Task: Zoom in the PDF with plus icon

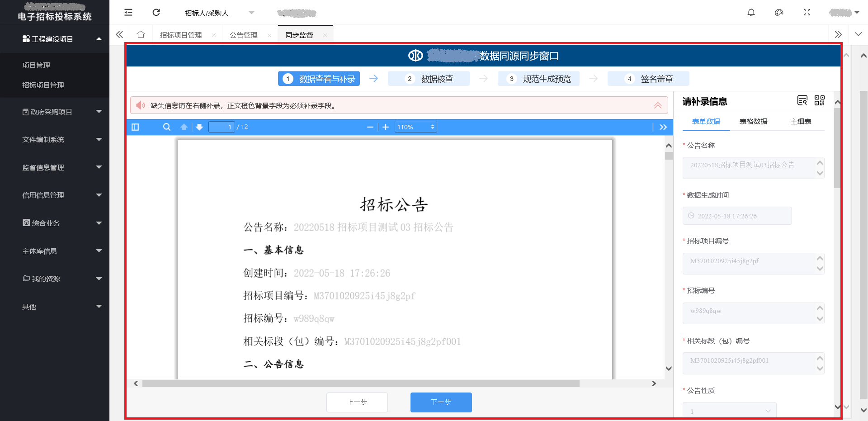Action: [x=385, y=127]
